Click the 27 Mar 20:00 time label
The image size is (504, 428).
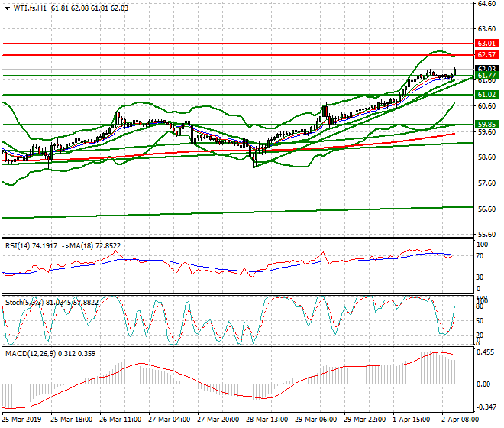coord(218,420)
